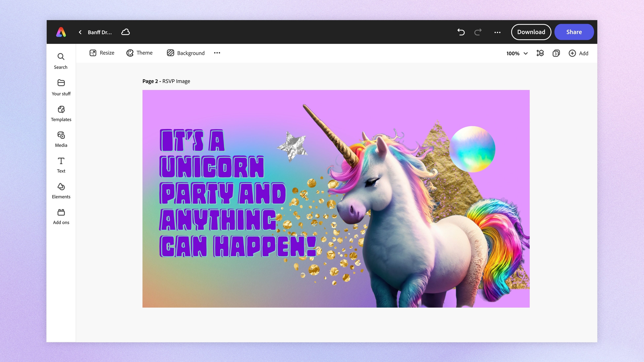Open the Background settings
The width and height of the screenshot is (644, 362).
tap(186, 53)
